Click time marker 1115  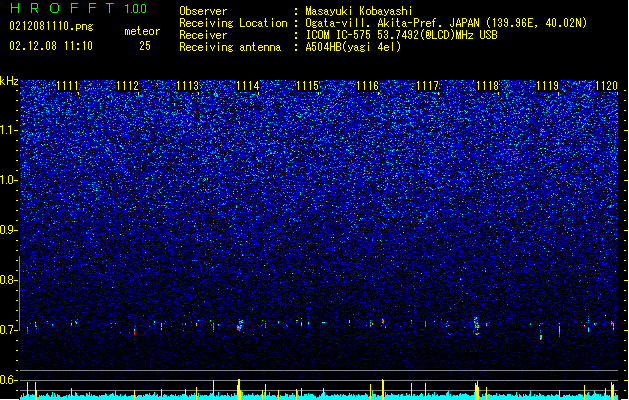point(307,86)
